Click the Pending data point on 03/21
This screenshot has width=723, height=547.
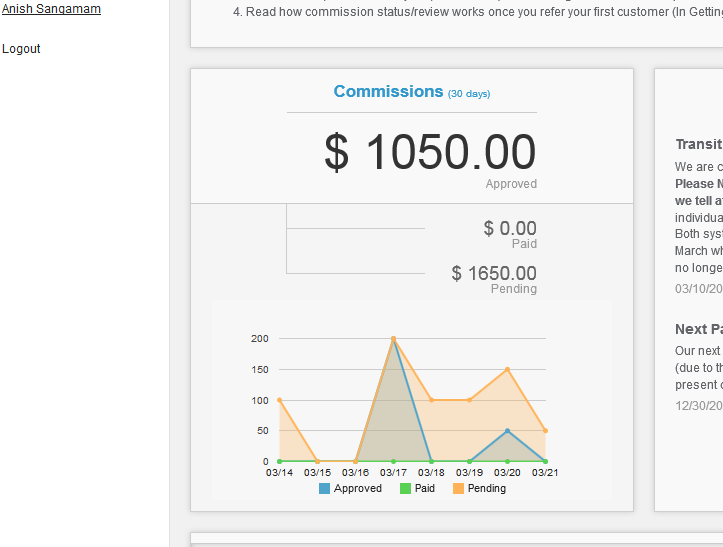tap(545, 431)
